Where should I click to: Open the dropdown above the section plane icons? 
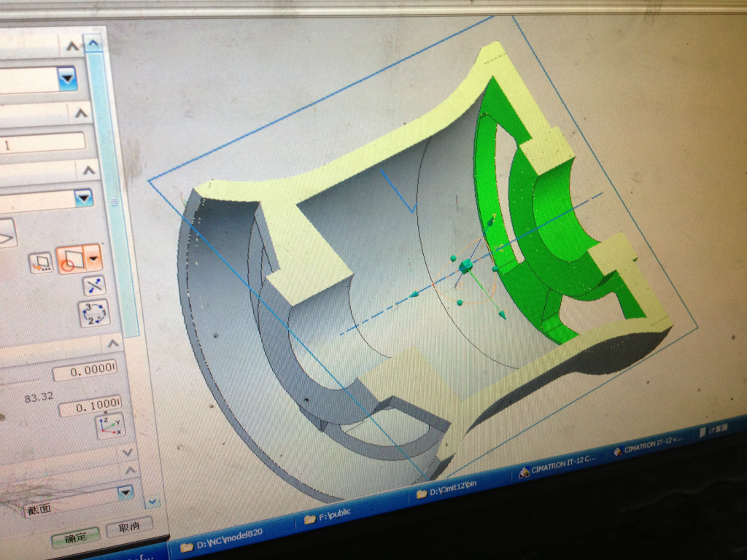[x=84, y=197]
